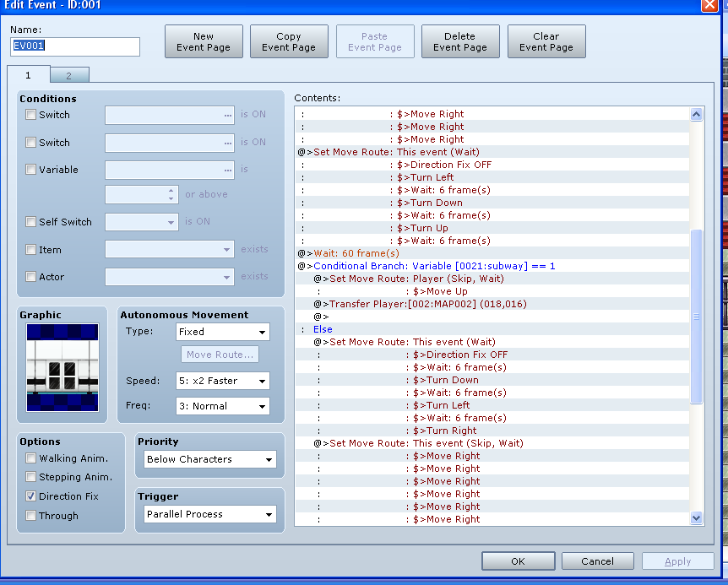Image resolution: width=728 pixels, height=585 pixels.
Task: Check the Walking Anim. option
Action: [31, 458]
